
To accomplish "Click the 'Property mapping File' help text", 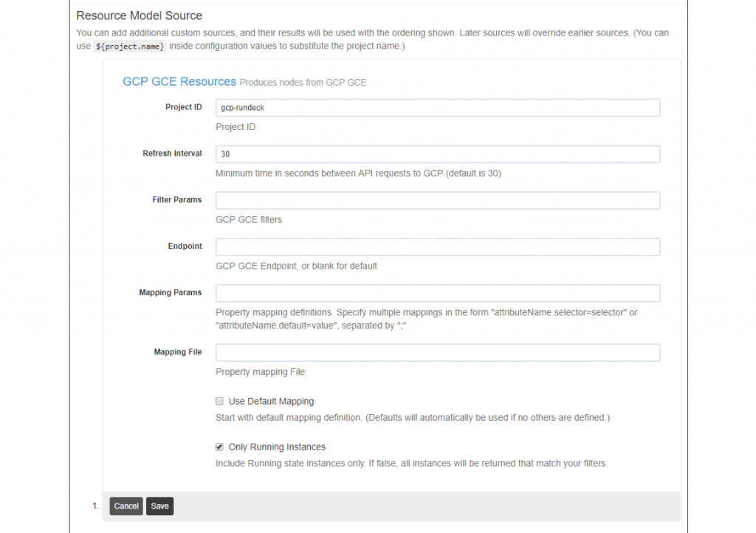I will pyautogui.click(x=260, y=372).
